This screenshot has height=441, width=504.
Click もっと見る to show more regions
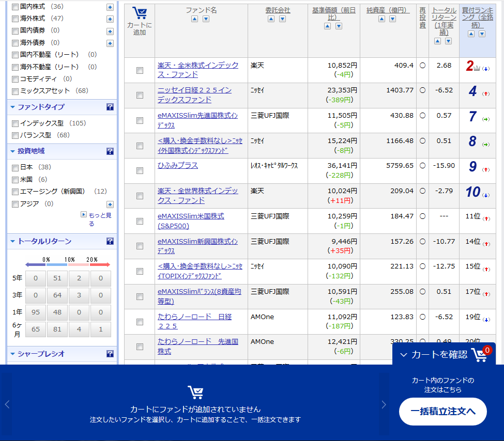tap(100, 219)
